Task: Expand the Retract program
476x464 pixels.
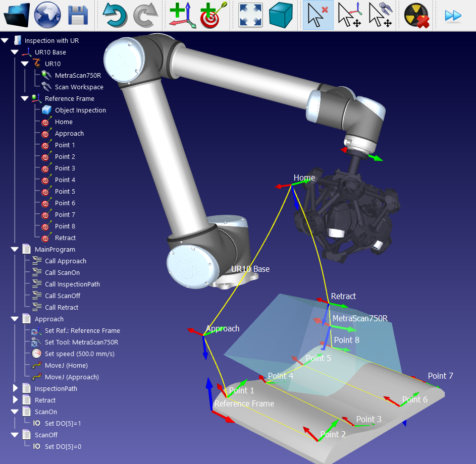Action: 14,400
